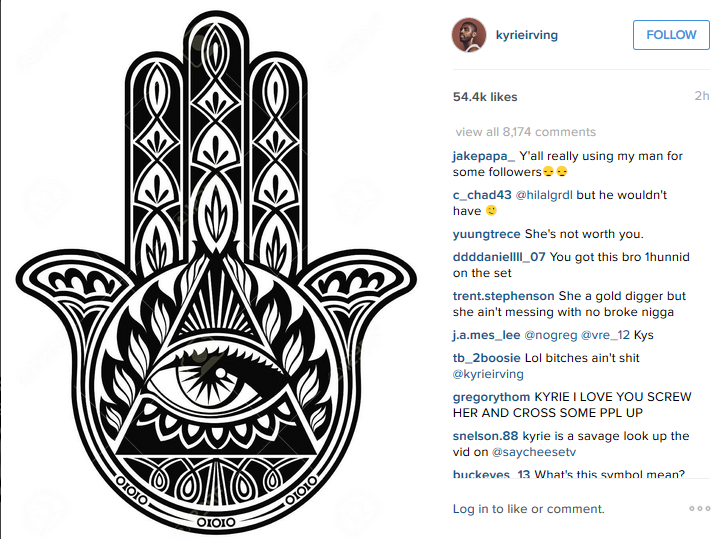Image resolution: width=713 pixels, height=539 pixels.
Task: Click the kyrieirving profile avatar
Action: point(469,35)
